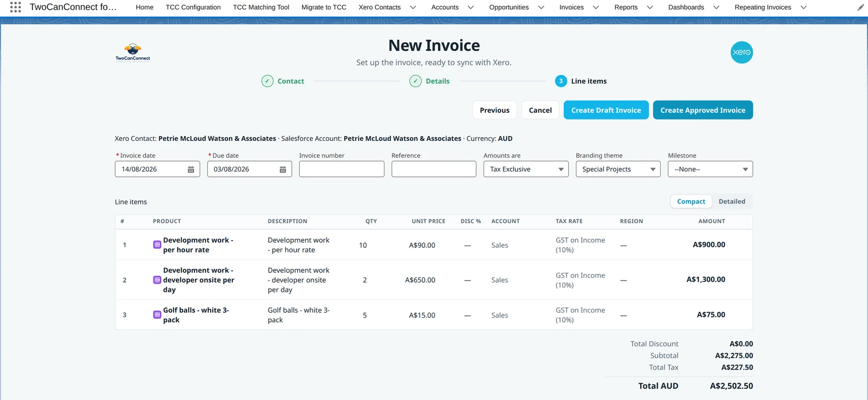The height and width of the screenshot is (400, 868).
Task: Click product icon for developer onsite per day
Action: pos(157,280)
